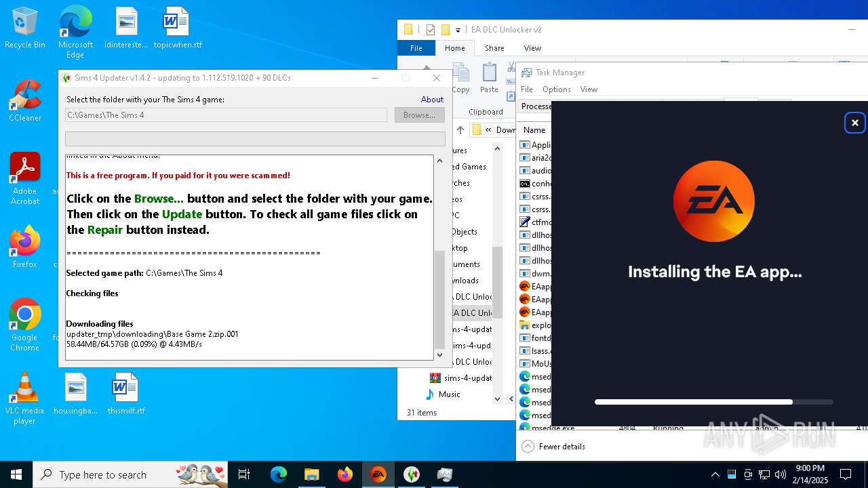Open the Microsoft Edge desktop shortcut
Image resolution: width=868 pixels, height=488 pixels.
(75, 32)
